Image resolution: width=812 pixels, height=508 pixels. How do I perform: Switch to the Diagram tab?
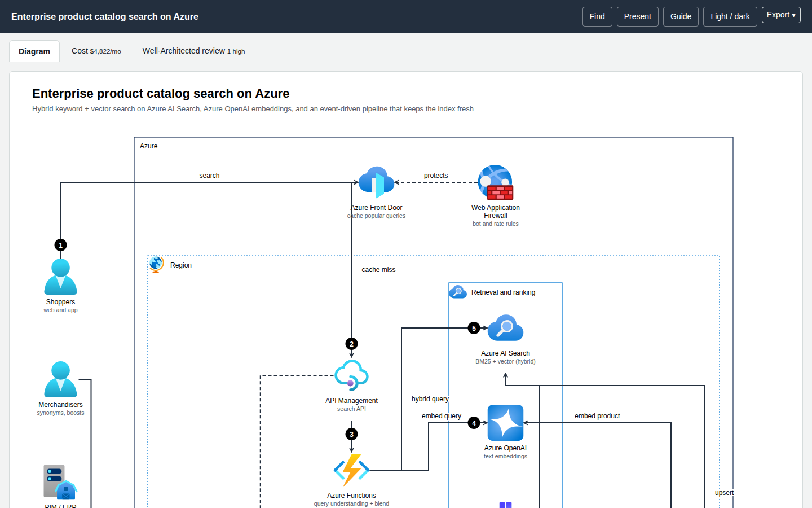[34, 51]
